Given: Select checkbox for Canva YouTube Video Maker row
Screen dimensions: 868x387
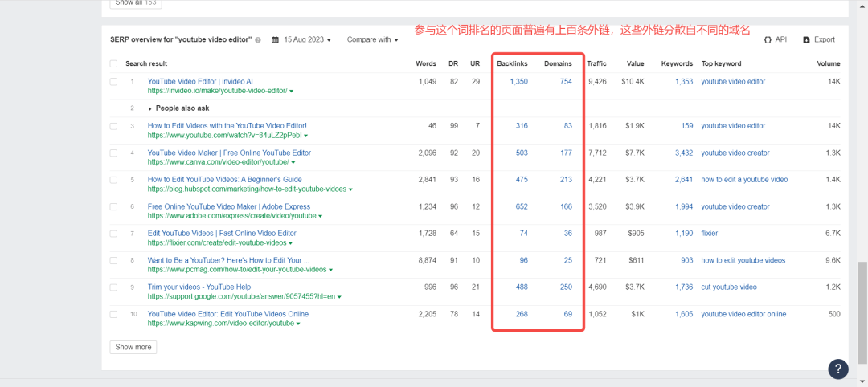Looking at the screenshot, I should pyautogui.click(x=113, y=153).
